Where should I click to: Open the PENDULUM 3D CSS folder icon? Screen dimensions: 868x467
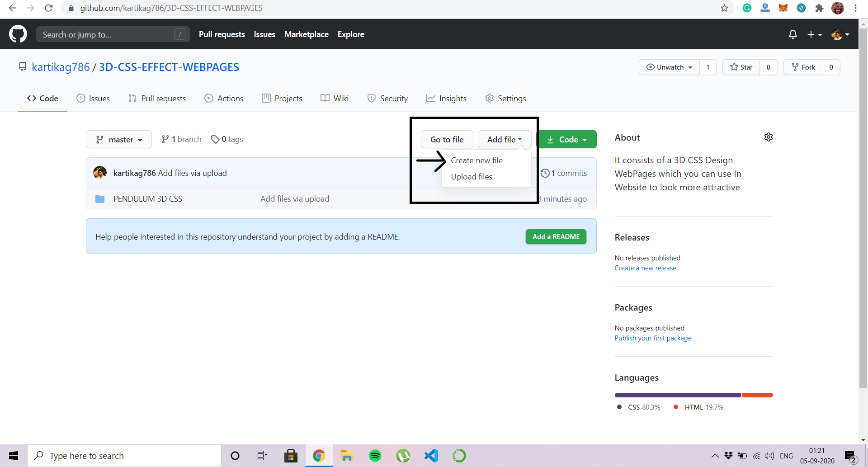click(x=100, y=198)
